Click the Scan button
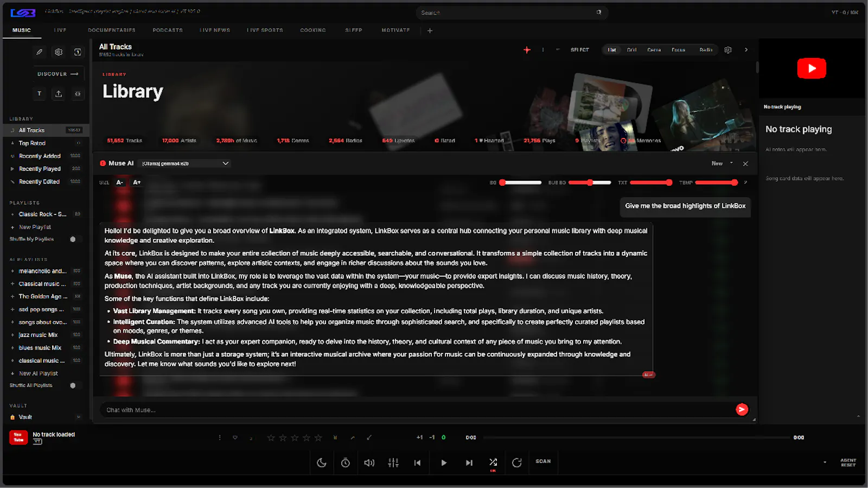 pos(543,461)
